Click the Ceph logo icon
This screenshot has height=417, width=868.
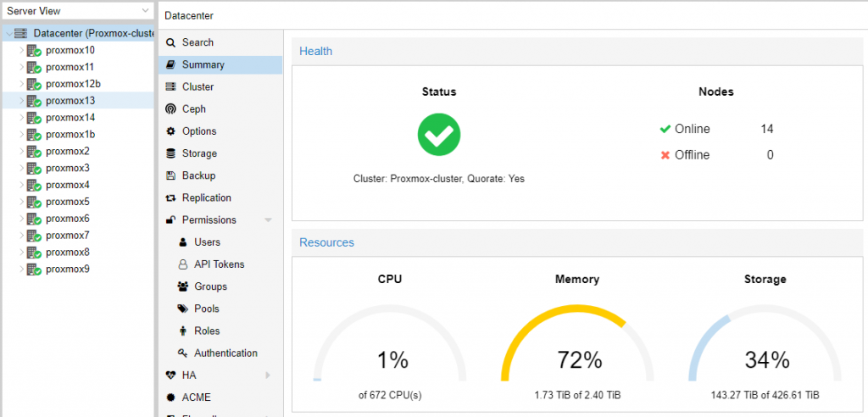(x=171, y=109)
